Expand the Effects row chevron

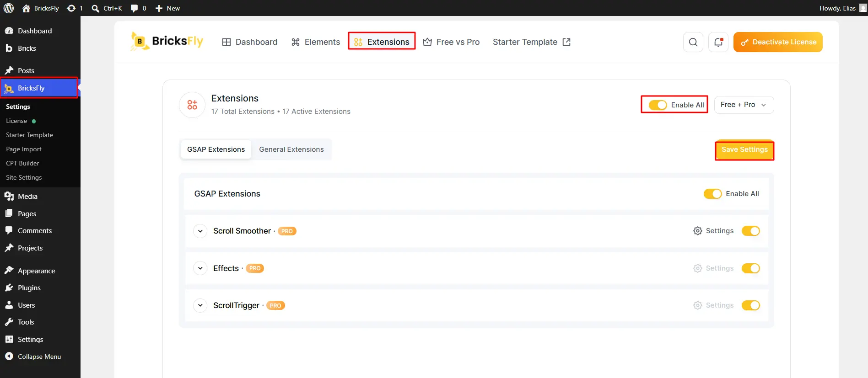click(x=200, y=268)
